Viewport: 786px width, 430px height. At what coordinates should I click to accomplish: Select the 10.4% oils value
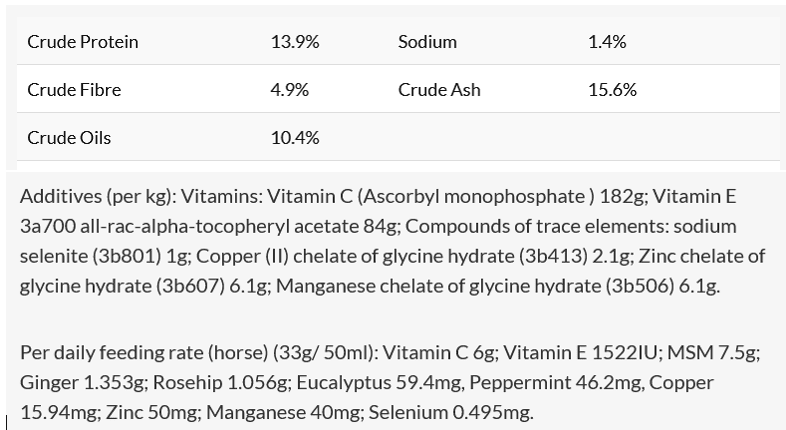click(294, 138)
